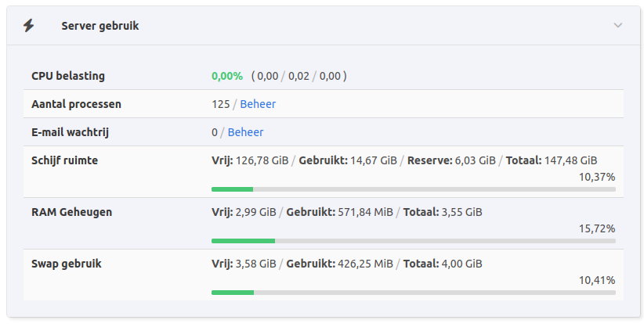Viewport: 644px width, 327px height.
Task: Open Beheer link for Aantal processen
Action: 258,104
